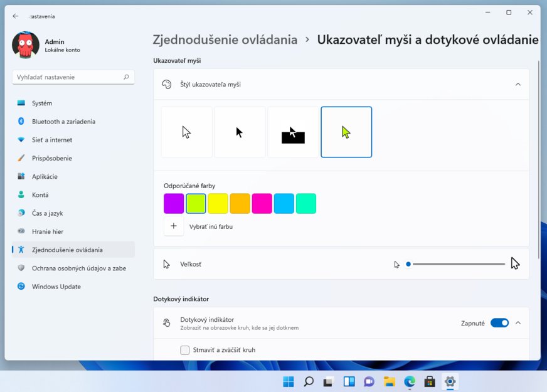The image size is (547, 392).
Task: Open the Windows Start menu
Action: (x=289, y=381)
